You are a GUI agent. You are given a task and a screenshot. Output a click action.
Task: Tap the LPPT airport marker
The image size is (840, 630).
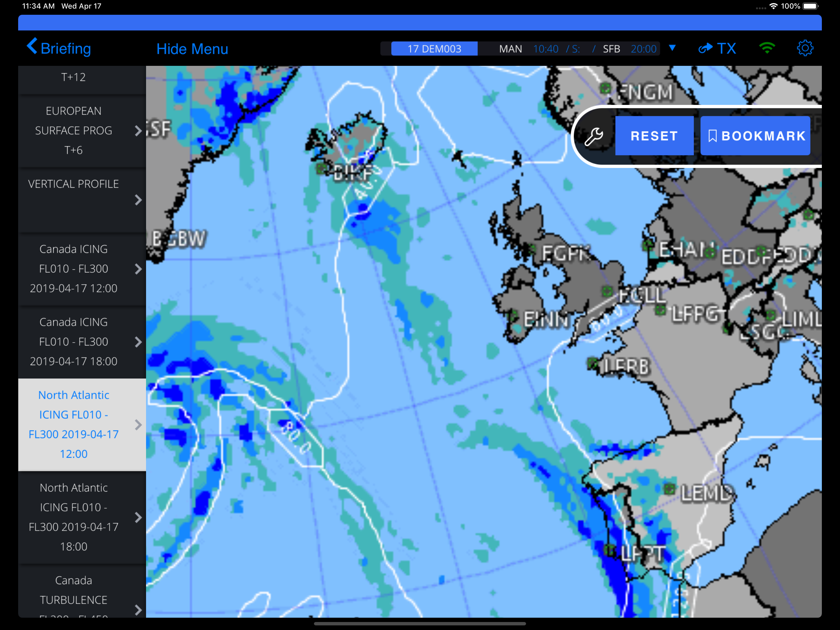[610, 549]
